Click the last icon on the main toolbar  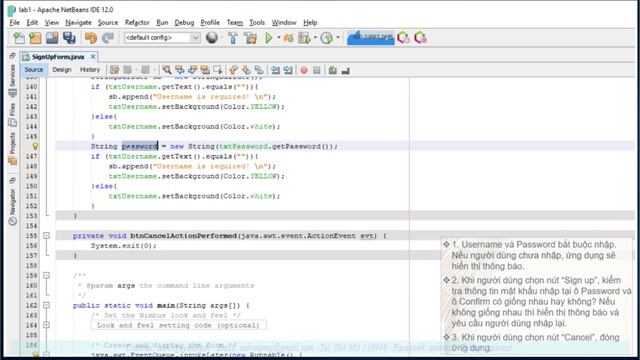[420, 38]
